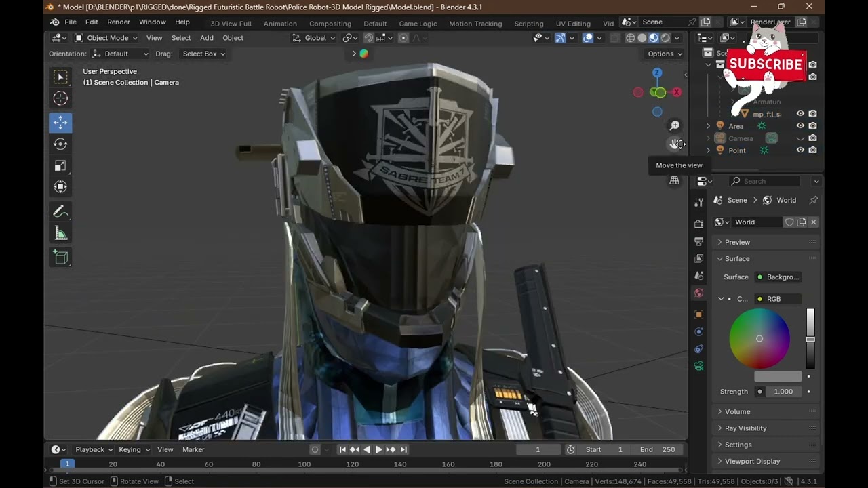Open the Render menu
Screen dimensions: 868x488
coord(119,22)
